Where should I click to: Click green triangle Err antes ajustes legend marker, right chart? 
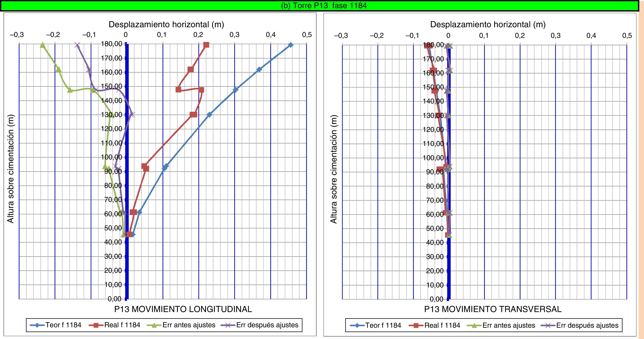[x=474, y=326]
